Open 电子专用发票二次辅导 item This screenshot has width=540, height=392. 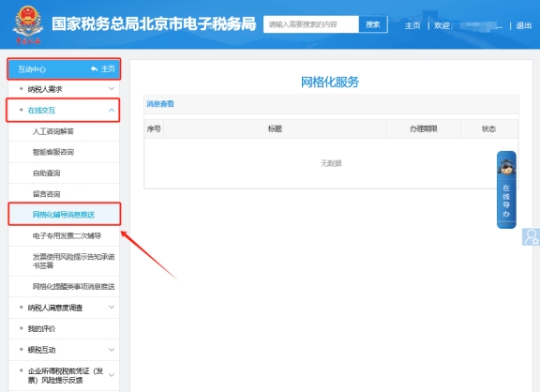pyautogui.click(x=67, y=235)
